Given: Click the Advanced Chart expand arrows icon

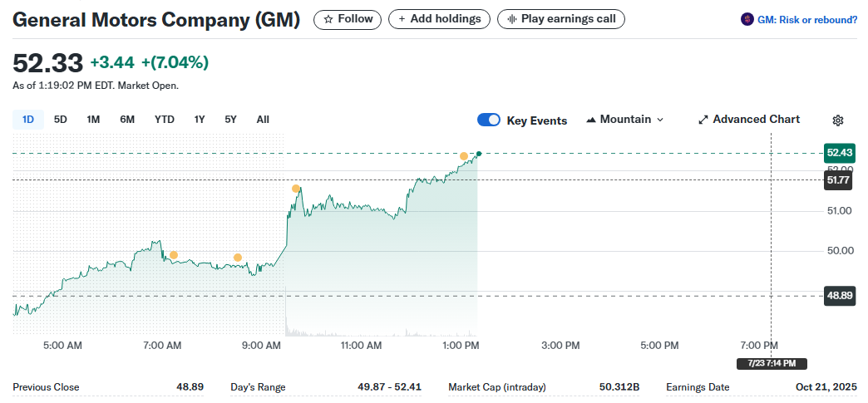Looking at the screenshot, I should pos(703,120).
